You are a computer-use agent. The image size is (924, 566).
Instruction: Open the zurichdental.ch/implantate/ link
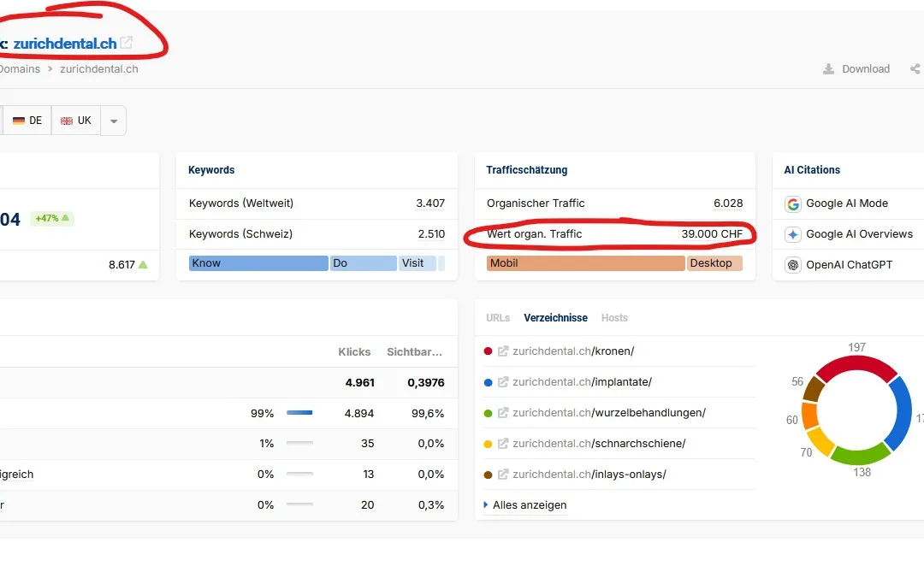click(x=583, y=381)
